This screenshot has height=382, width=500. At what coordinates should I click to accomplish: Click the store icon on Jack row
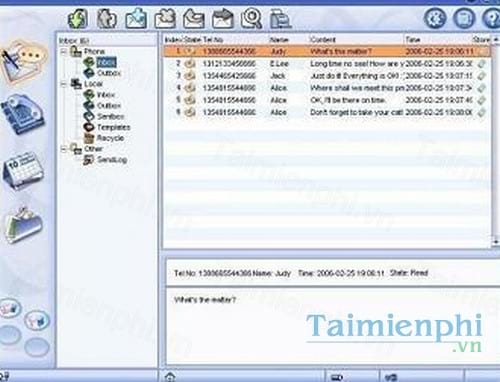pyautogui.click(x=481, y=76)
